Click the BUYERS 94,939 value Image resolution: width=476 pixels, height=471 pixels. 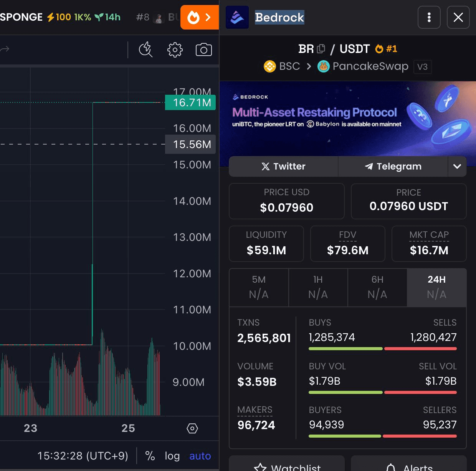(x=327, y=425)
